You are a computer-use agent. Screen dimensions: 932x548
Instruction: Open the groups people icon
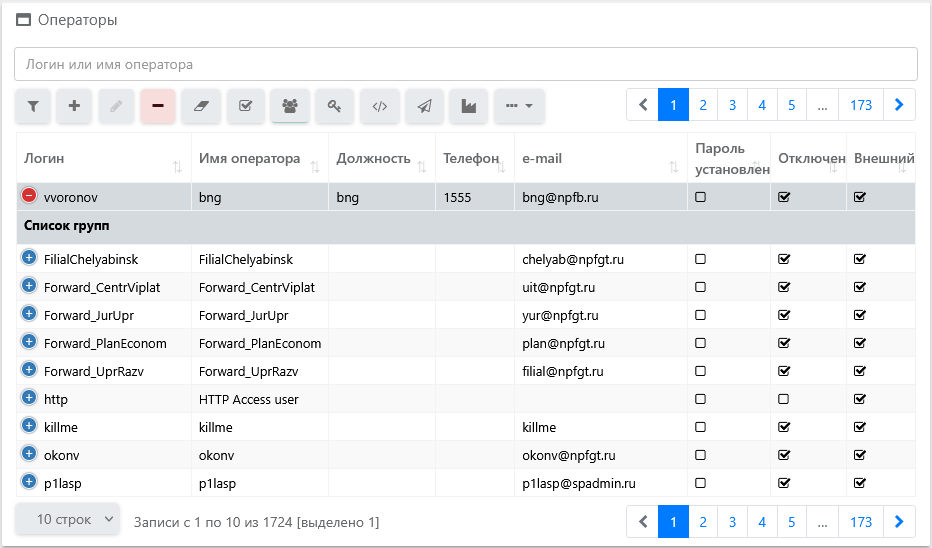[x=290, y=106]
